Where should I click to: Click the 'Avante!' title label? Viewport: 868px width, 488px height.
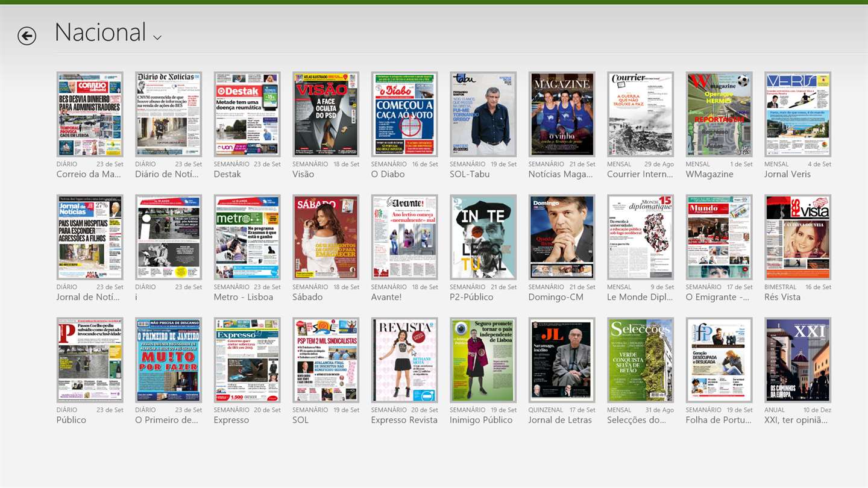[x=386, y=297]
